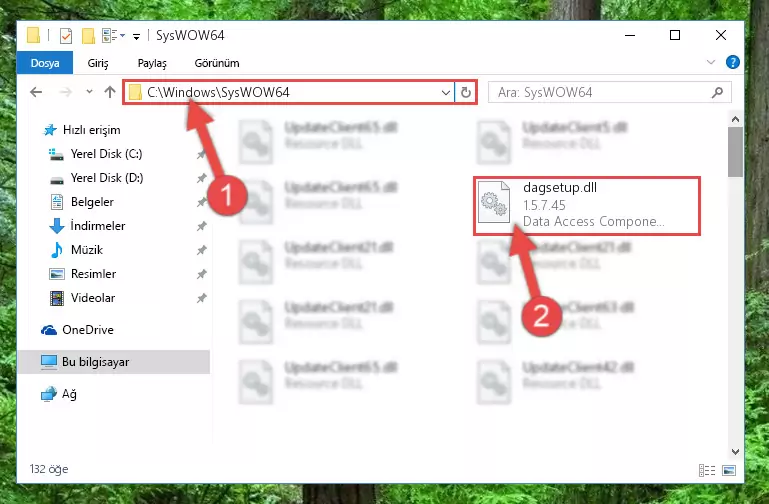Select OneDrive in the navigation pane

pos(87,330)
